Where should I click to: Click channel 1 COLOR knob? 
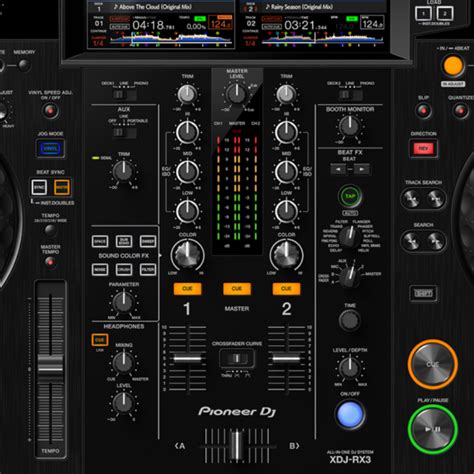click(x=187, y=255)
